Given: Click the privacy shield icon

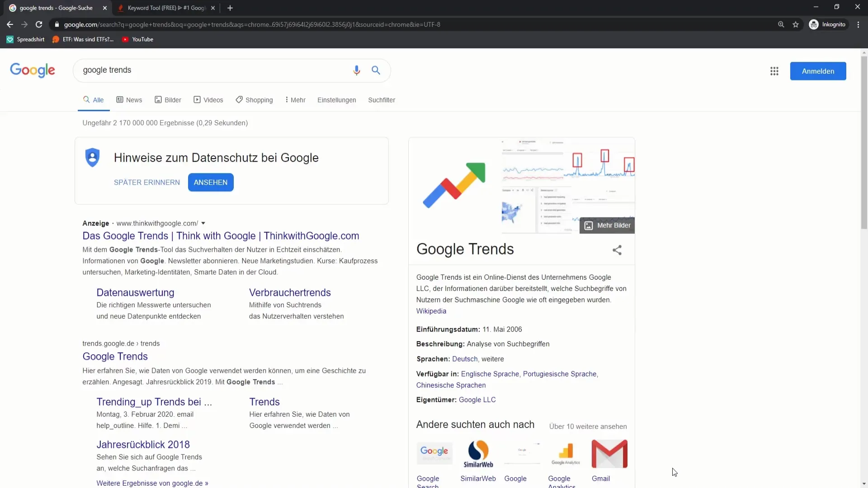Looking at the screenshot, I should (92, 157).
